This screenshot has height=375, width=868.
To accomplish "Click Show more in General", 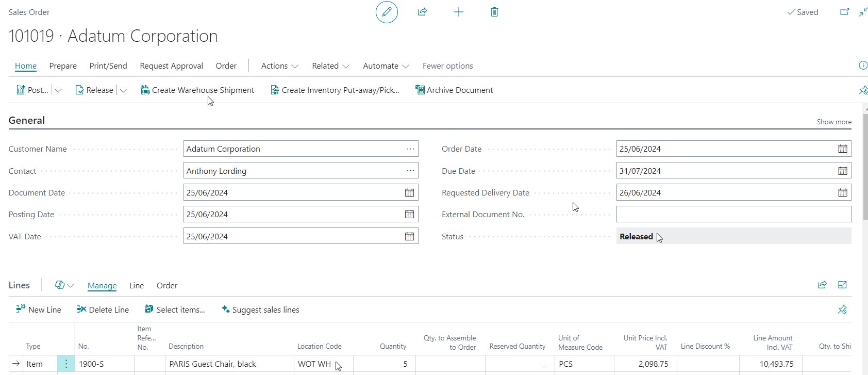I will (x=834, y=122).
